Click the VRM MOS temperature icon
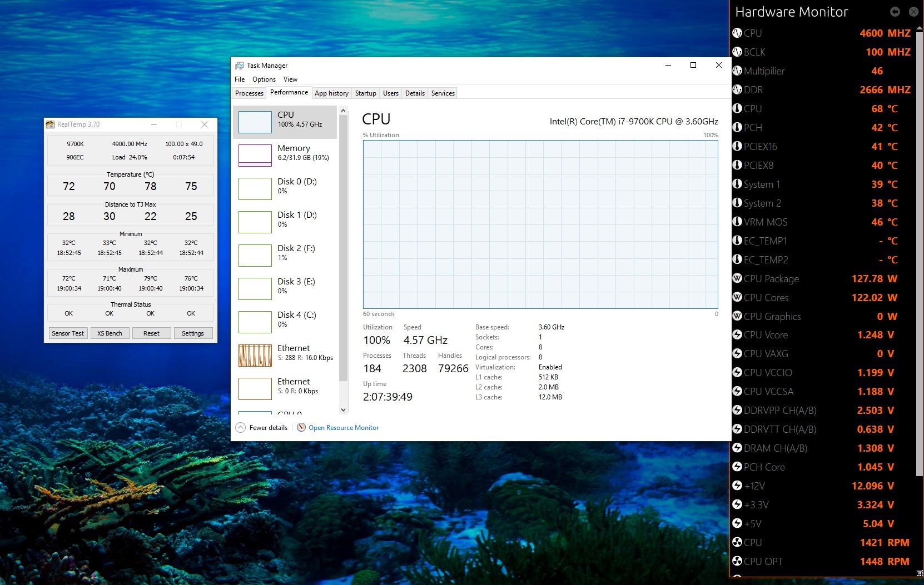This screenshot has height=585, width=924. 737,222
